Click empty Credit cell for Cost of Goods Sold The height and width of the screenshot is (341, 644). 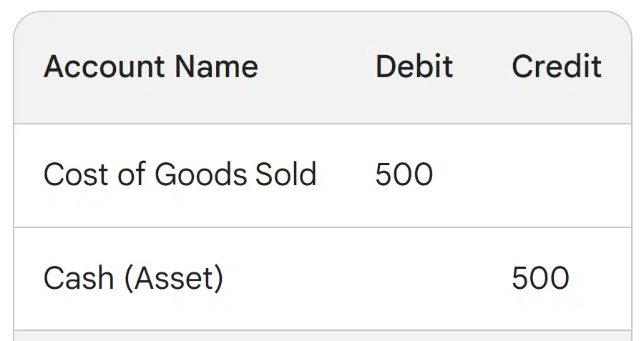(x=556, y=174)
